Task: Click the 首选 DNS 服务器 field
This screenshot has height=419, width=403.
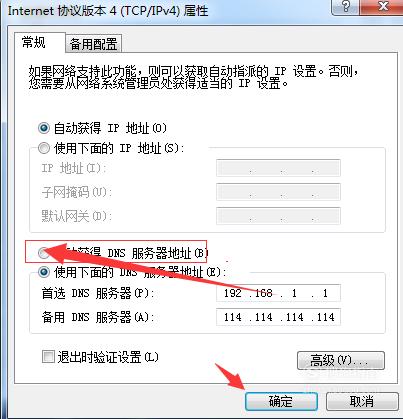Action: click(278, 293)
